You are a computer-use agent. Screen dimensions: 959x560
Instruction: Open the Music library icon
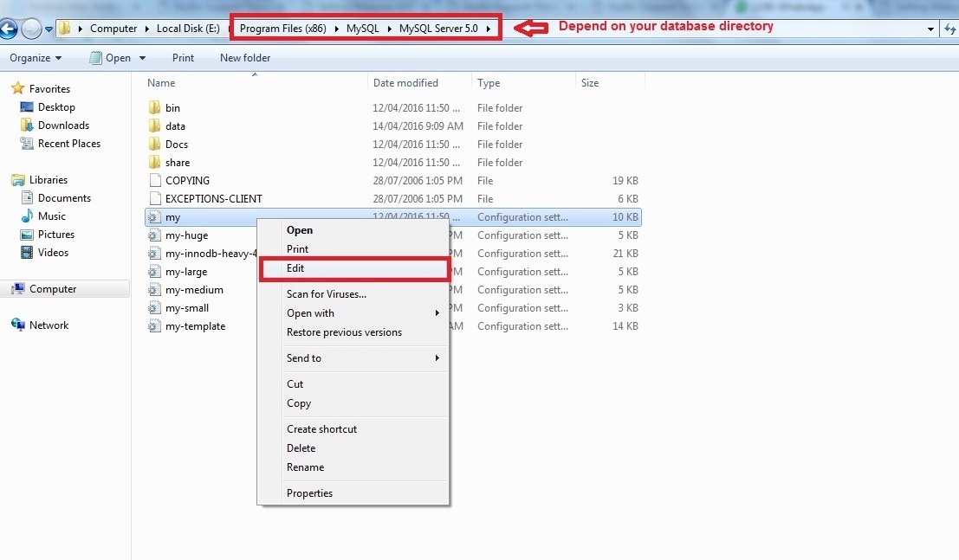[x=27, y=216]
